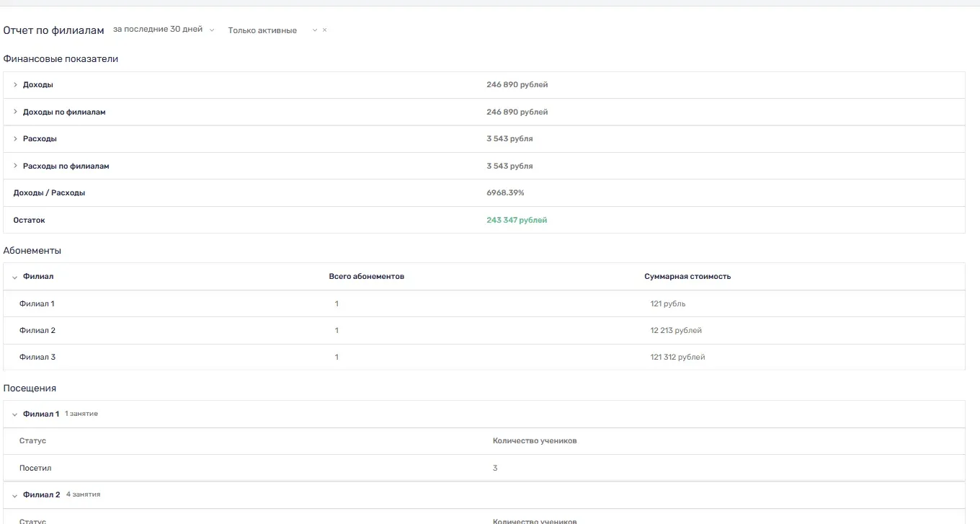Select the '6968.39%' ratio value
The image size is (980, 524).
[x=505, y=193]
